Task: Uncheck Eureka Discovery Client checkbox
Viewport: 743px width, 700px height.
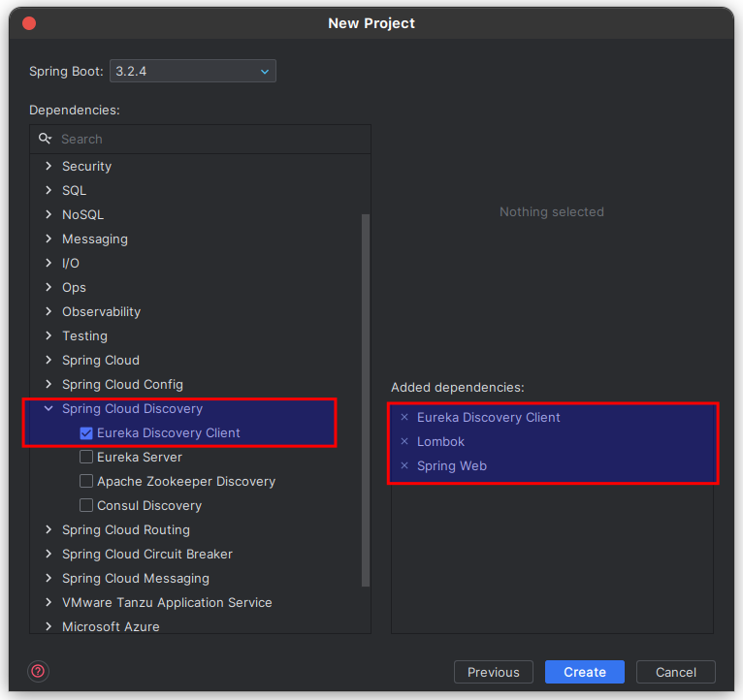Action: [86, 432]
